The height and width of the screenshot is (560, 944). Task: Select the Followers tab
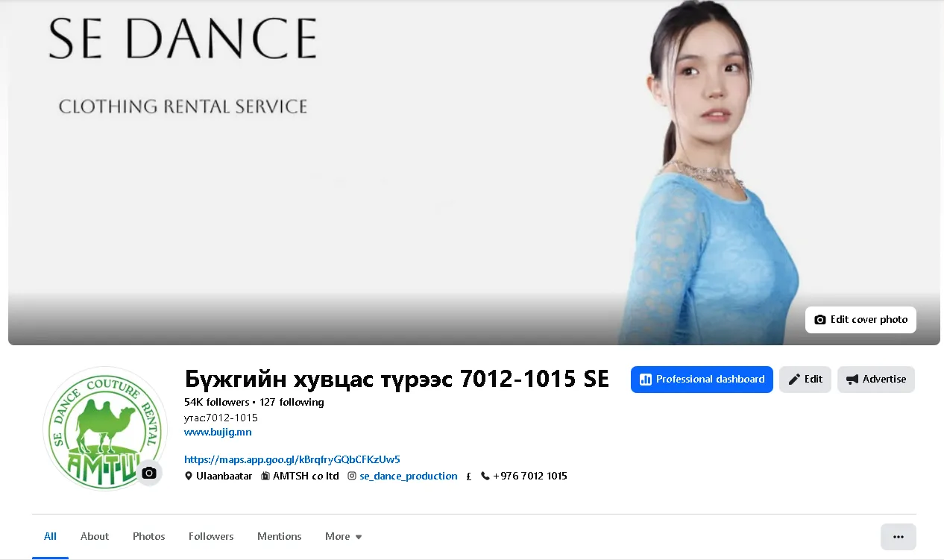[x=211, y=536]
